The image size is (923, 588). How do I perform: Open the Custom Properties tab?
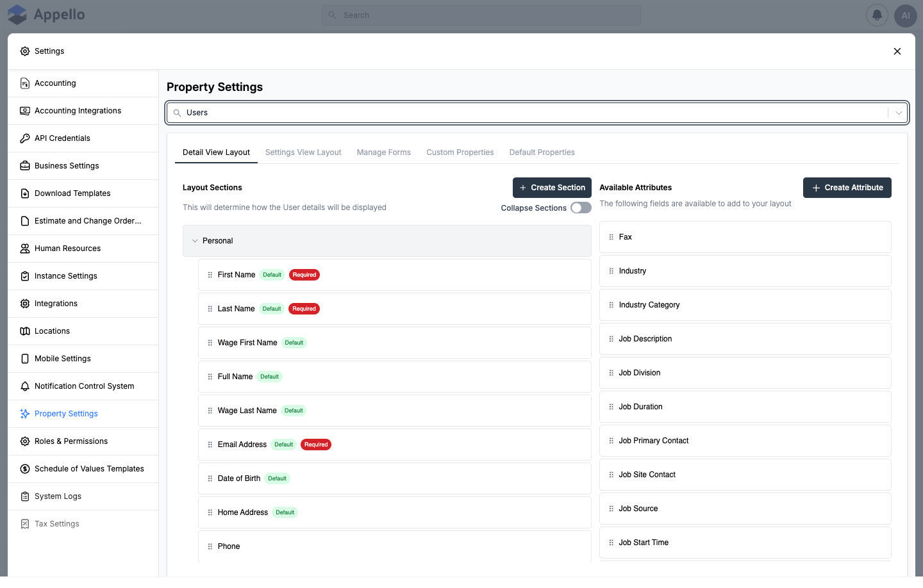click(x=460, y=152)
